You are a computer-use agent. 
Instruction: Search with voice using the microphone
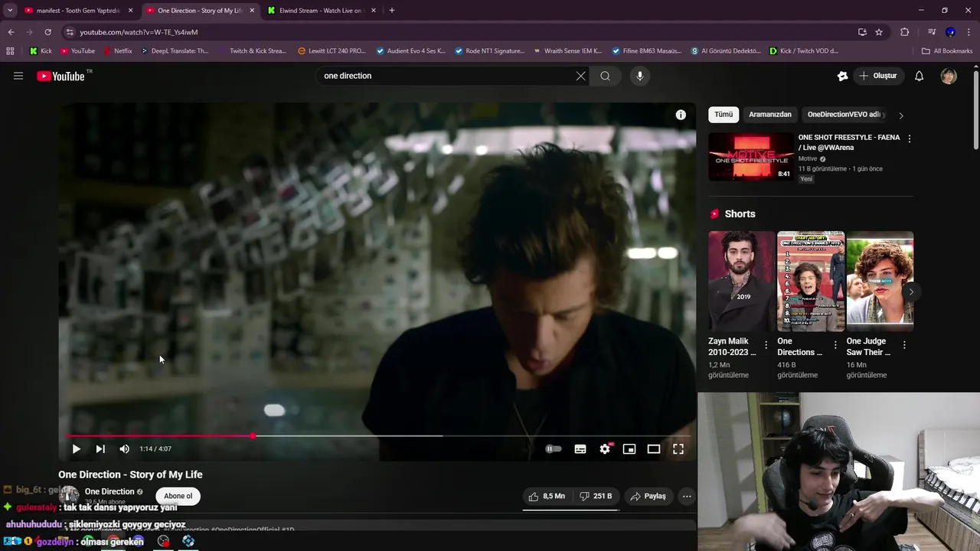tap(640, 76)
